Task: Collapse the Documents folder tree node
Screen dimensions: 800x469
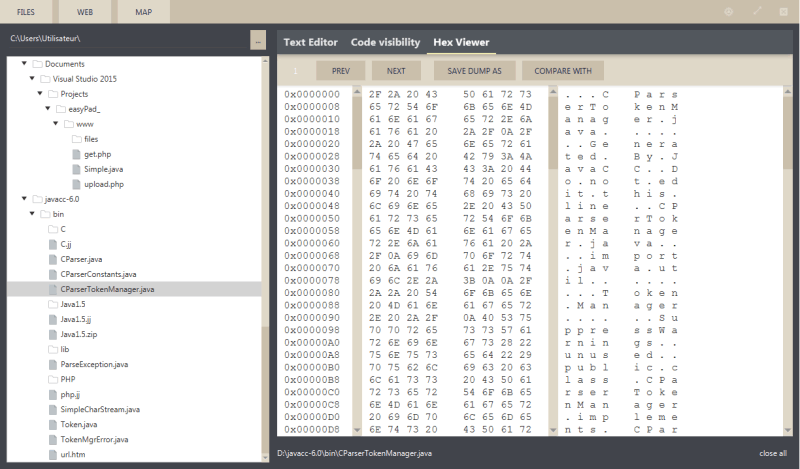Action: coord(23,64)
